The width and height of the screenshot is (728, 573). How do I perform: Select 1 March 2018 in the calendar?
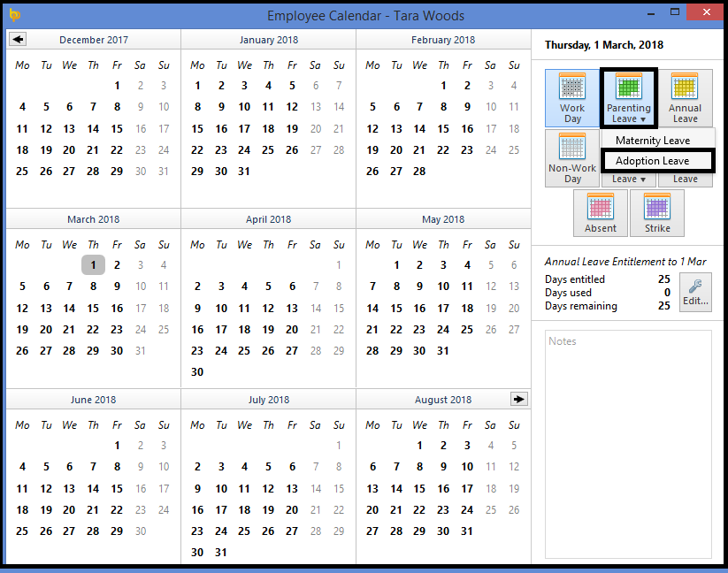pos(93,265)
